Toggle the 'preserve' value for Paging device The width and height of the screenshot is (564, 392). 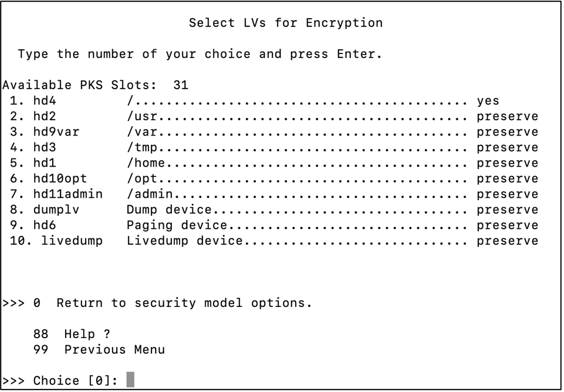[508, 225]
